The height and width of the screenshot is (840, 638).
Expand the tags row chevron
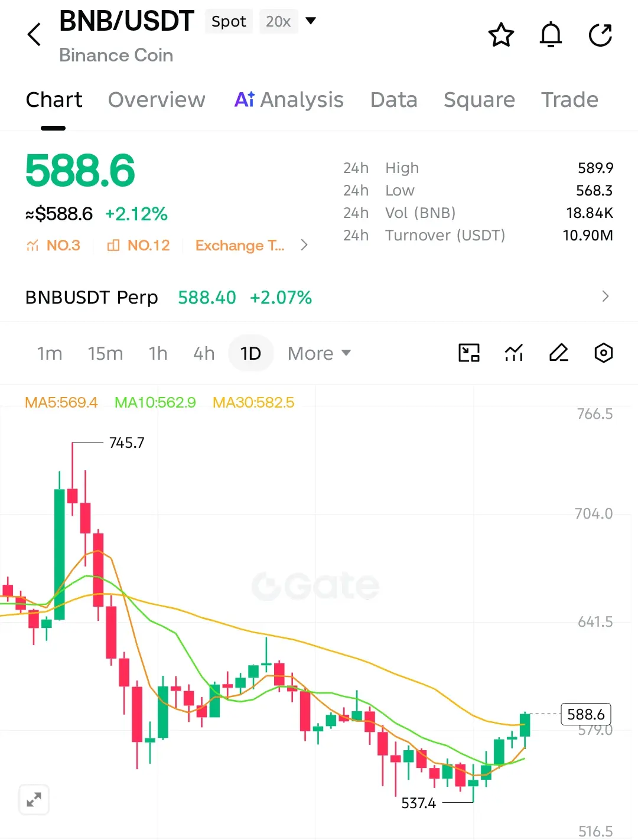[x=304, y=245]
